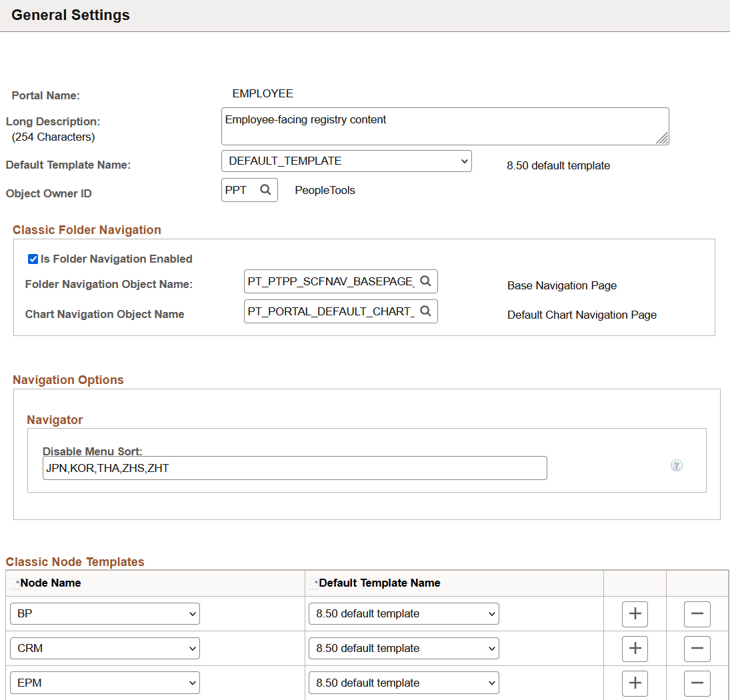
Task: Click the help icon beside Disable Menu Sort
Action: [x=677, y=465]
